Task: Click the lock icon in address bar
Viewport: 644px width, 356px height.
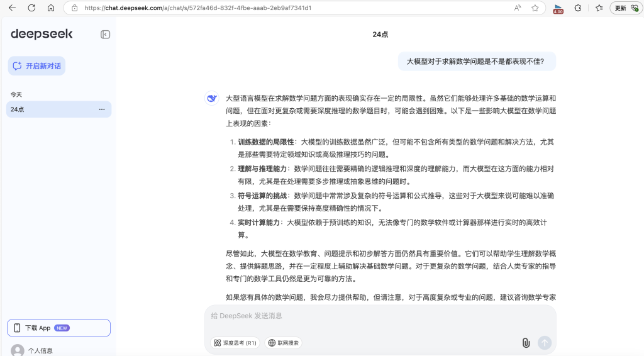Action: (74, 8)
